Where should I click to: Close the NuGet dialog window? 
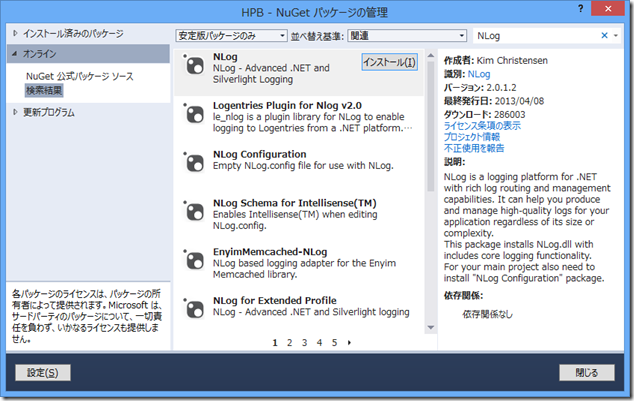[x=608, y=8]
